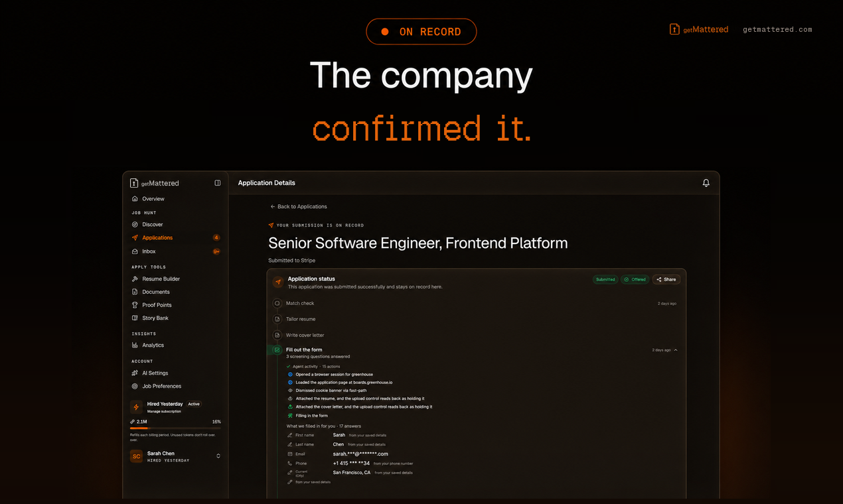The image size is (843, 504).
Task: Click the Submitted to Stripe text
Action: (291, 261)
